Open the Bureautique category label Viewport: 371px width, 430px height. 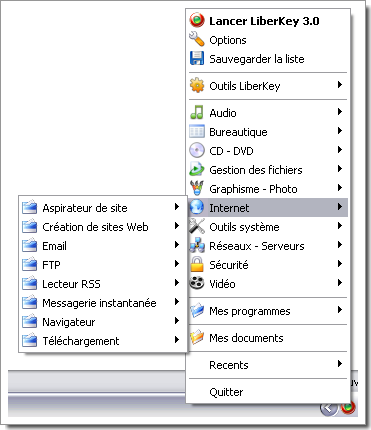tap(238, 132)
